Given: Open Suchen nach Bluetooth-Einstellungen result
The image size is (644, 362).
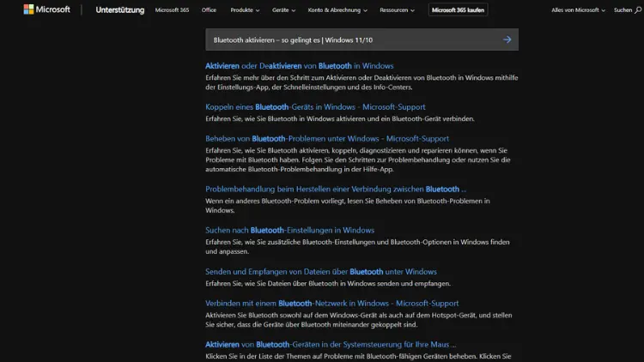Looking at the screenshot, I should (289, 230).
